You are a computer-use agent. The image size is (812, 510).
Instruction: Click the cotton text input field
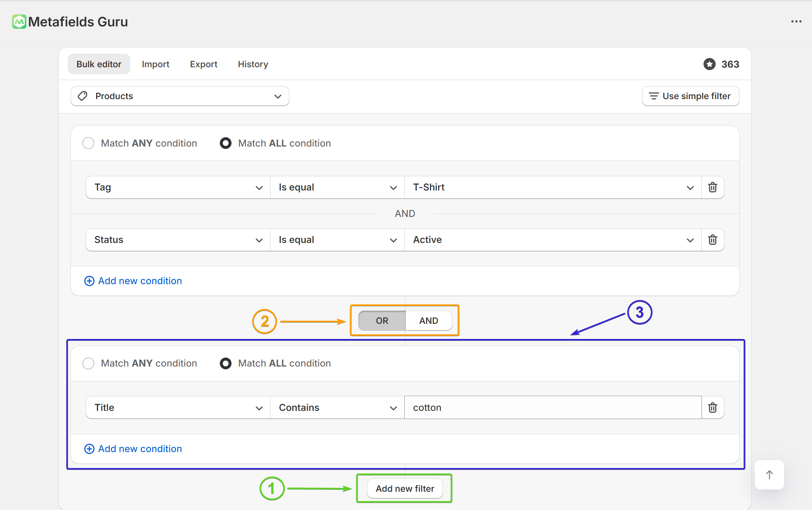click(x=552, y=408)
